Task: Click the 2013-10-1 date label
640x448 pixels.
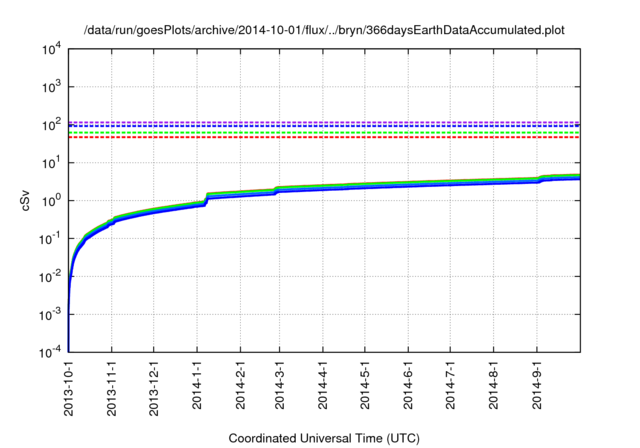Action: click(69, 388)
